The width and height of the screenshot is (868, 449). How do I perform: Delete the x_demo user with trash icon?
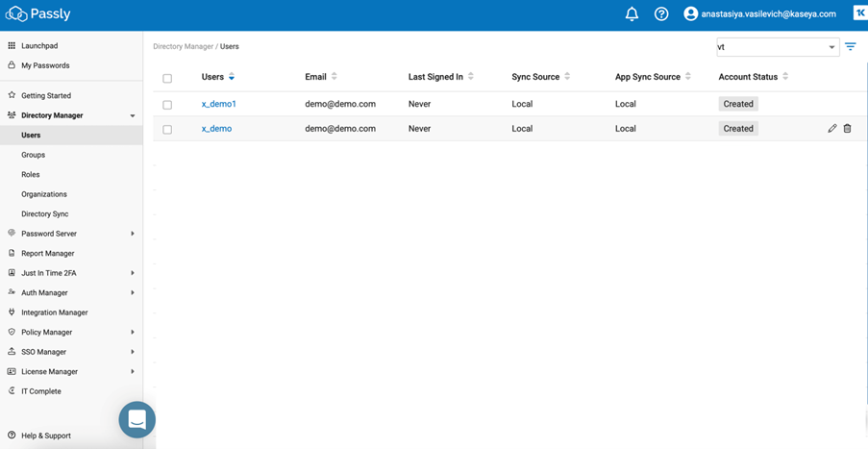coord(847,129)
